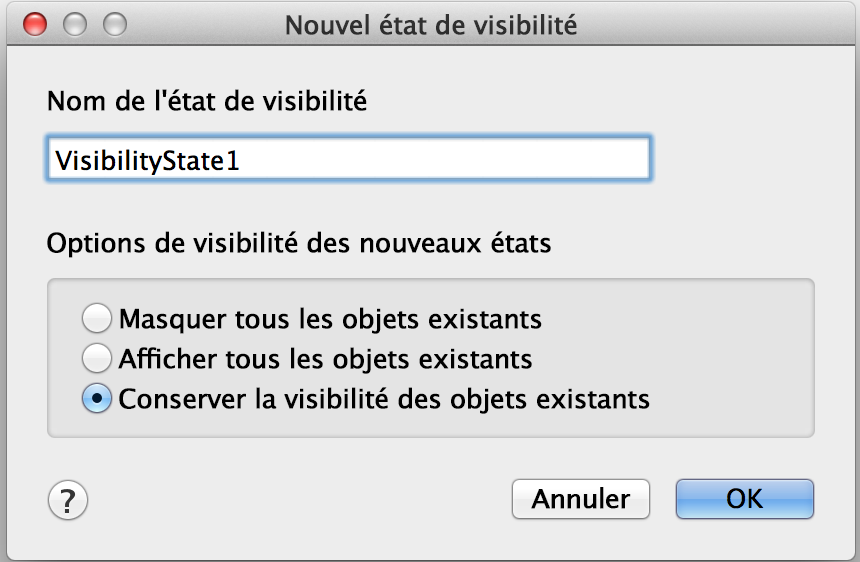
Task: Select the 'Conserver la visibilité des objets existants' radio button
Action: click(97, 398)
